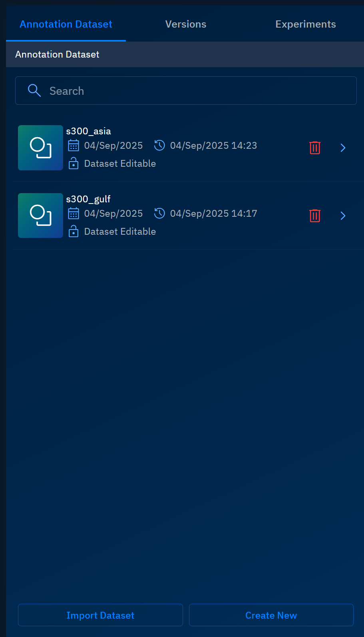The height and width of the screenshot is (637, 364).
Task: Click the Import Dataset button
Action: click(100, 615)
